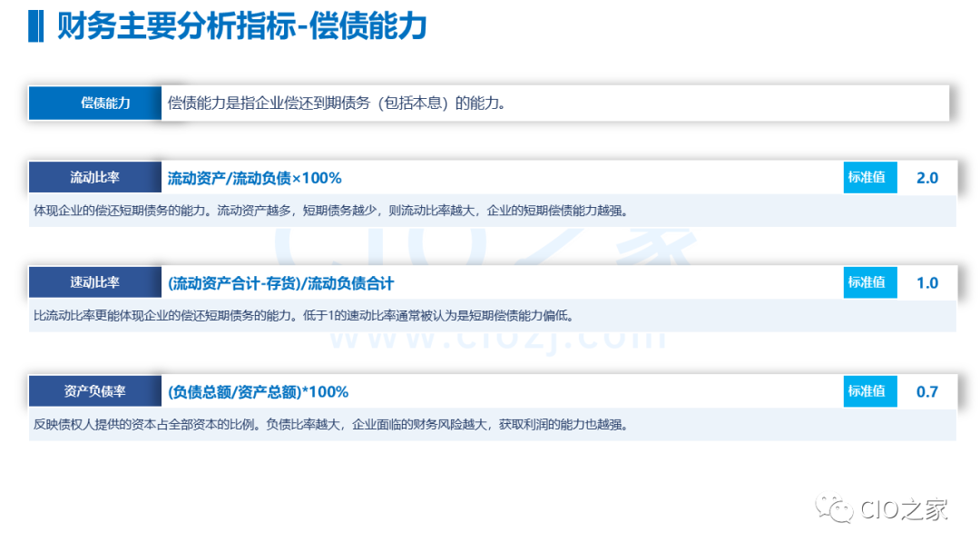
Task: Select the 资产负债率 label box
Action: 95,392
